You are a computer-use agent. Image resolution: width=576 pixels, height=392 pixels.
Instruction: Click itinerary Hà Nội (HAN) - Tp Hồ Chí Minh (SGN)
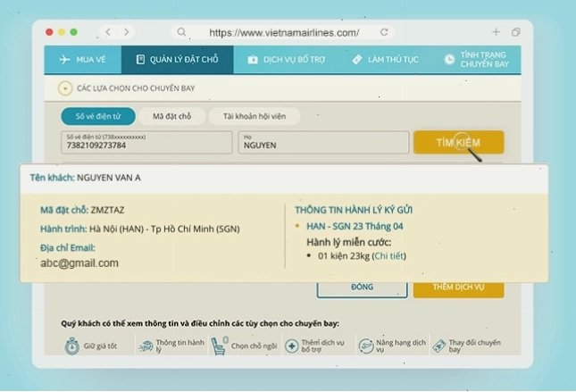[x=164, y=229]
